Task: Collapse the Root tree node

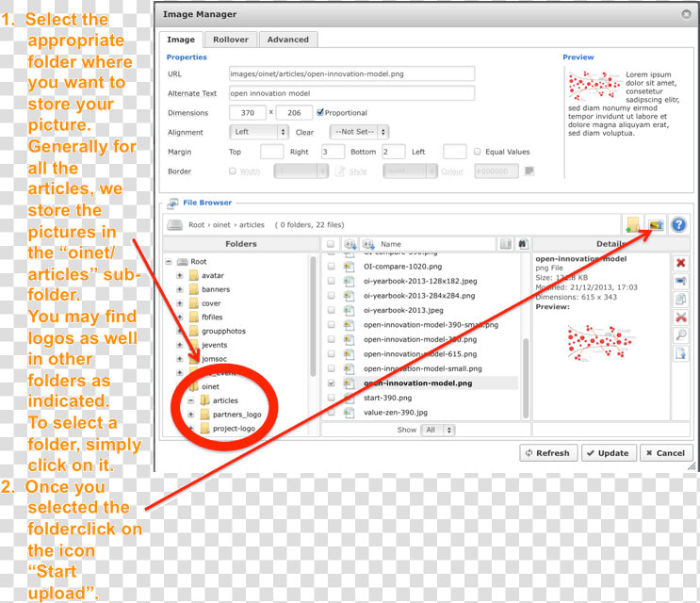Action: coord(169,262)
